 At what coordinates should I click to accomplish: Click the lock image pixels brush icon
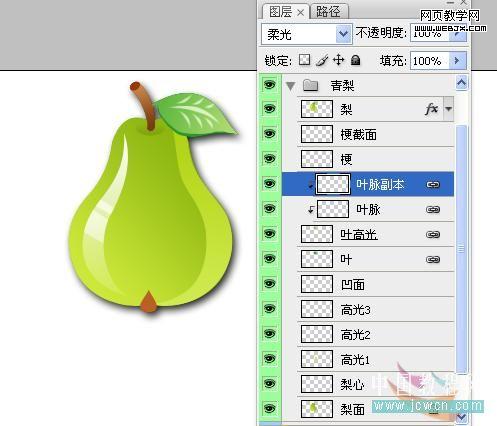(321, 60)
